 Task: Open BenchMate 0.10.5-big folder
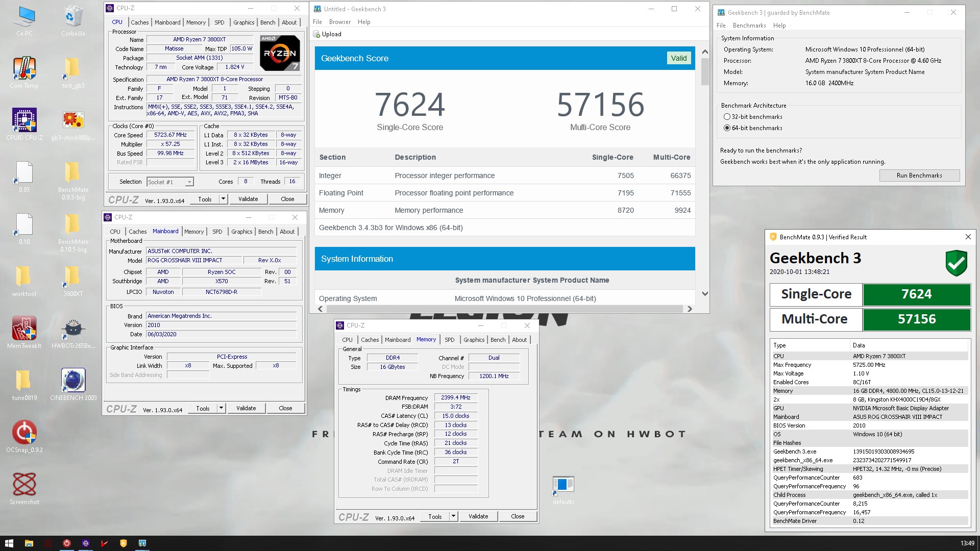tap(73, 233)
